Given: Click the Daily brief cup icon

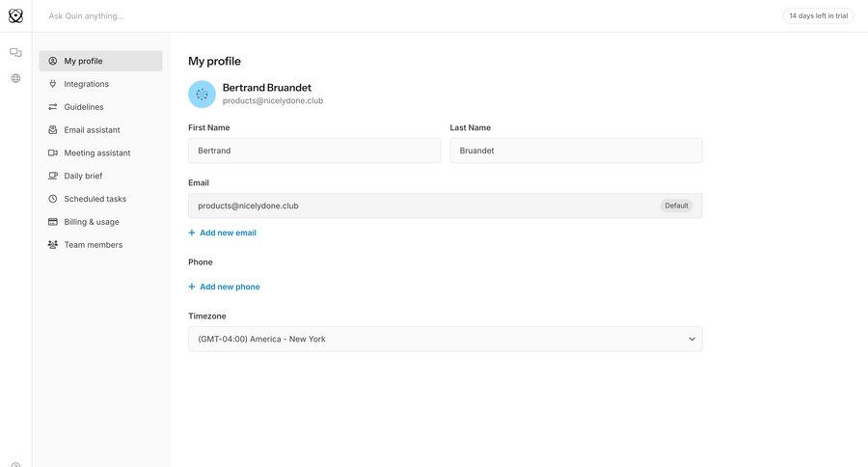Looking at the screenshot, I should point(53,176).
